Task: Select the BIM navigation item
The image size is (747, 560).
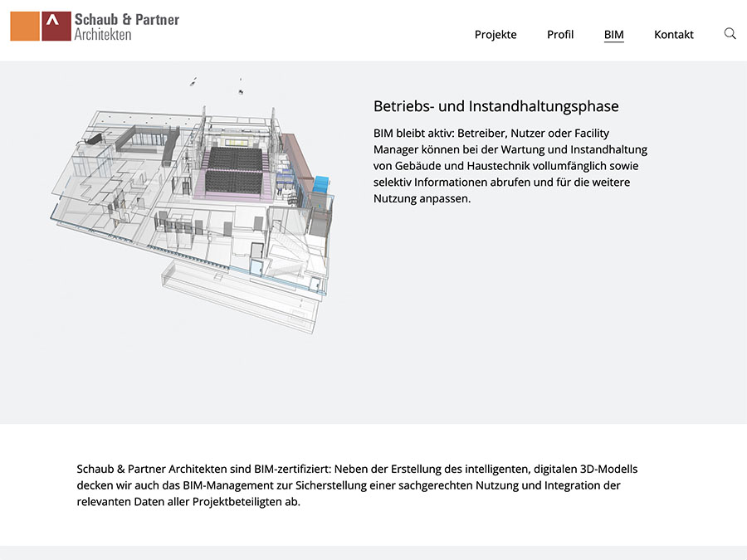Action: [614, 35]
